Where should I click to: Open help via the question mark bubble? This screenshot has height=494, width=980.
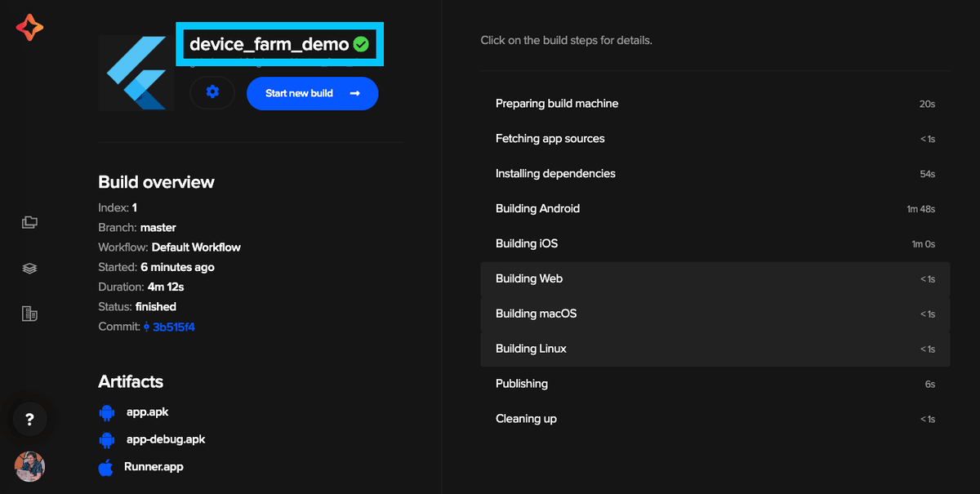point(29,419)
